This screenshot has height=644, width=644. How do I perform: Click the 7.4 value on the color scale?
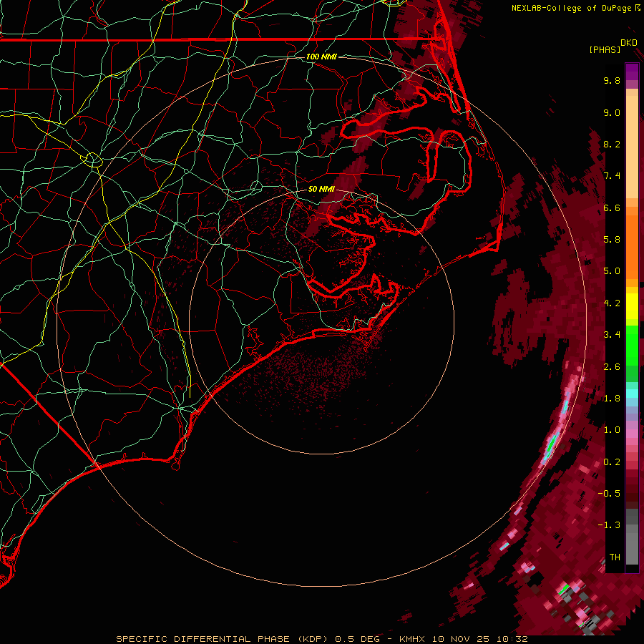(612, 176)
